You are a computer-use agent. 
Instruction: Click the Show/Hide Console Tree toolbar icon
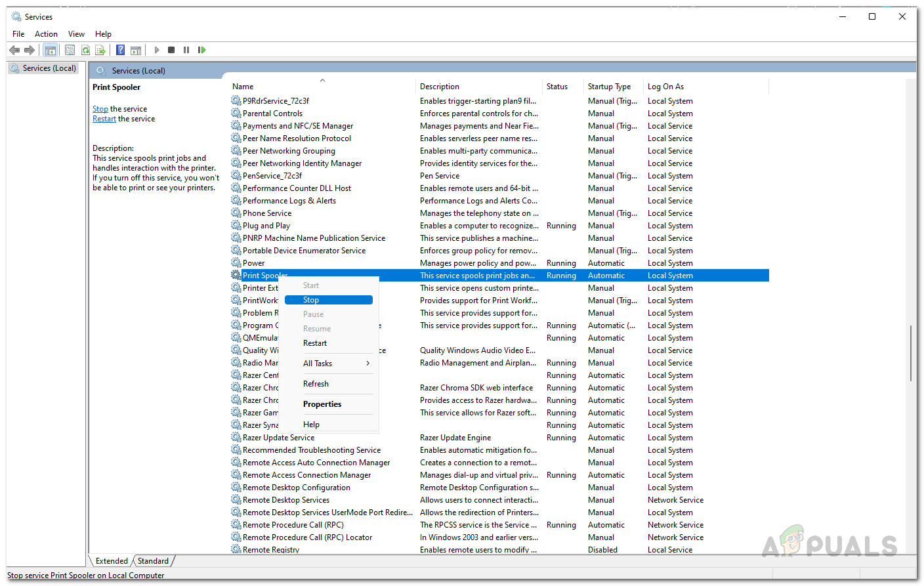pyautogui.click(x=50, y=50)
